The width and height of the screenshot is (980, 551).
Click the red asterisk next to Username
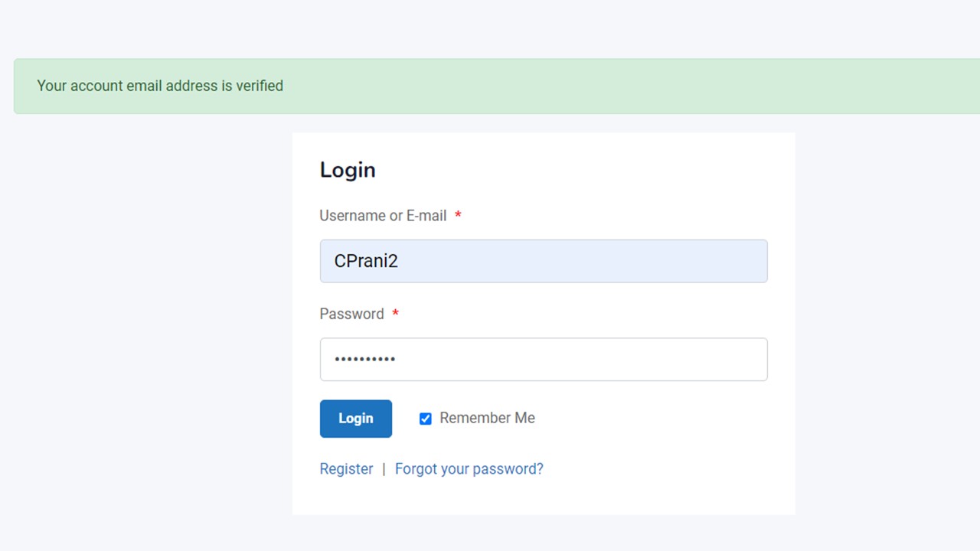click(x=457, y=216)
